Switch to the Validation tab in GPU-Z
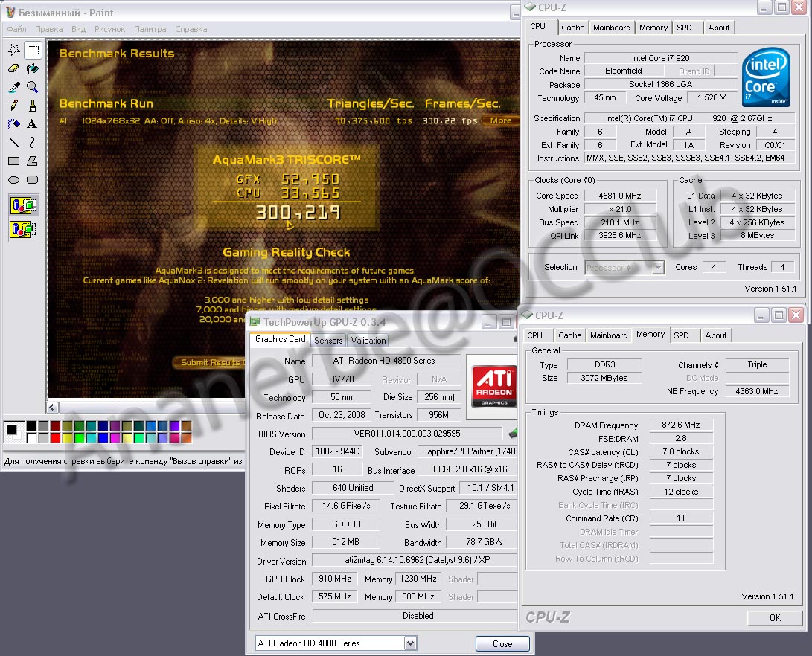The width and height of the screenshot is (812, 656). coord(368,341)
